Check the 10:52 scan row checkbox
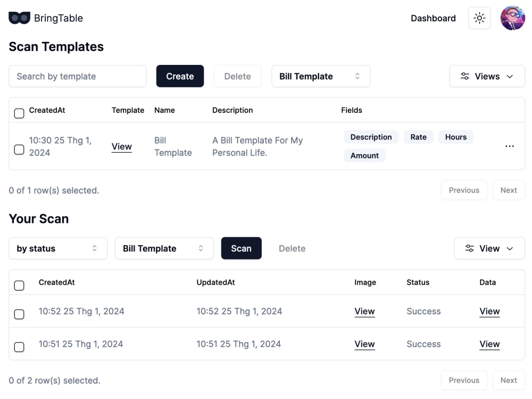532x399 pixels. point(19,314)
